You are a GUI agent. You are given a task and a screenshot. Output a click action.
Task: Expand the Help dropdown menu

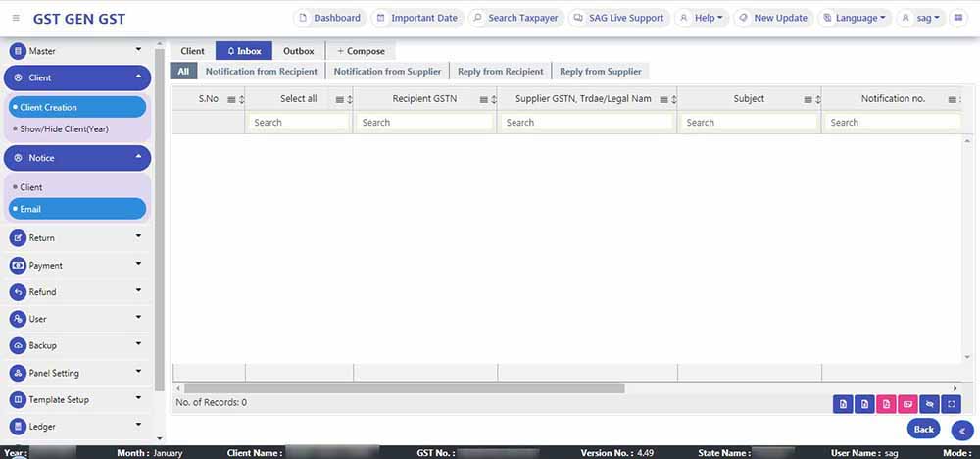pos(702,18)
